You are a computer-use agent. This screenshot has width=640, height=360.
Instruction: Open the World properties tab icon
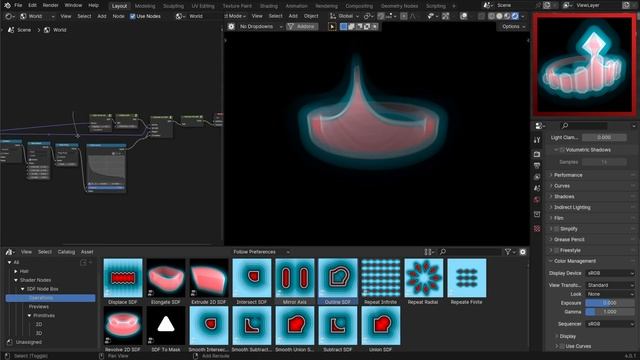click(537, 200)
